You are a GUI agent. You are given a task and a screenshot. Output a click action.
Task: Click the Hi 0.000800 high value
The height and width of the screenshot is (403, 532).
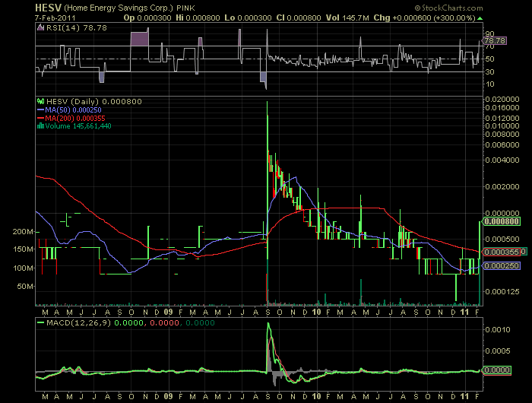(x=198, y=17)
